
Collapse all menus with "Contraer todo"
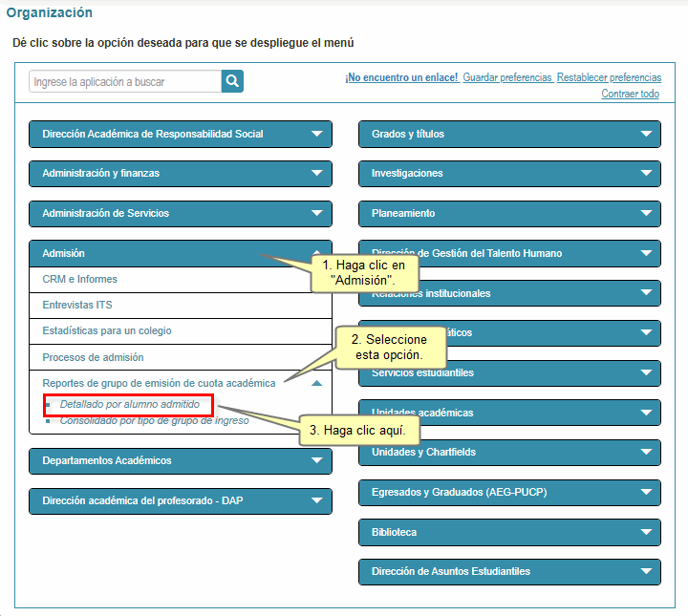coord(630,94)
